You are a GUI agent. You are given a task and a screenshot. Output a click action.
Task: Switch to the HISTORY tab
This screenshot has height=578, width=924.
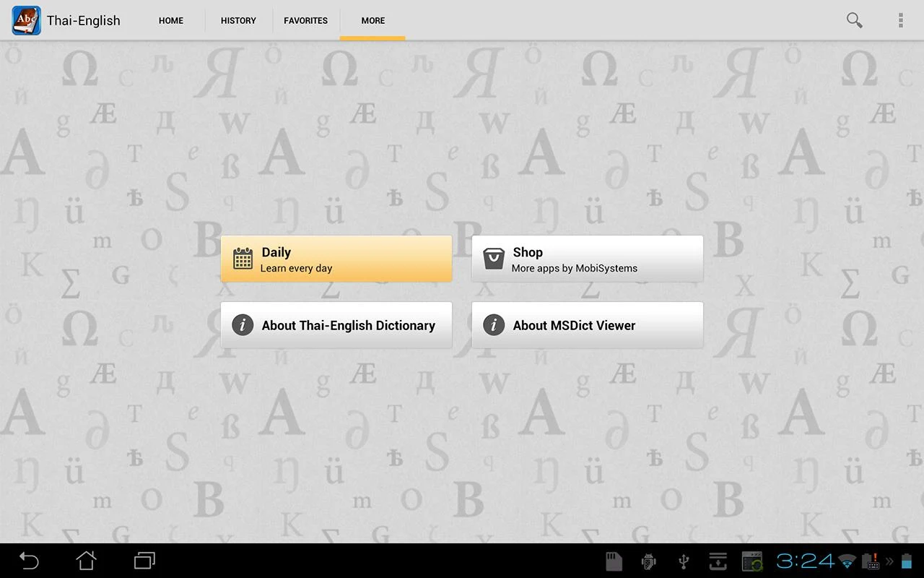click(x=238, y=20)
